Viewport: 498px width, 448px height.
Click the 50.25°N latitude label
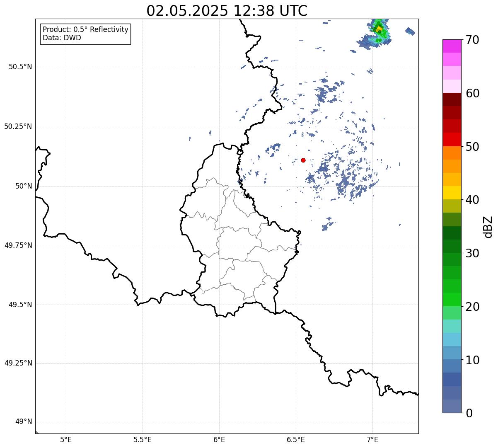click(x=18, y=126)
